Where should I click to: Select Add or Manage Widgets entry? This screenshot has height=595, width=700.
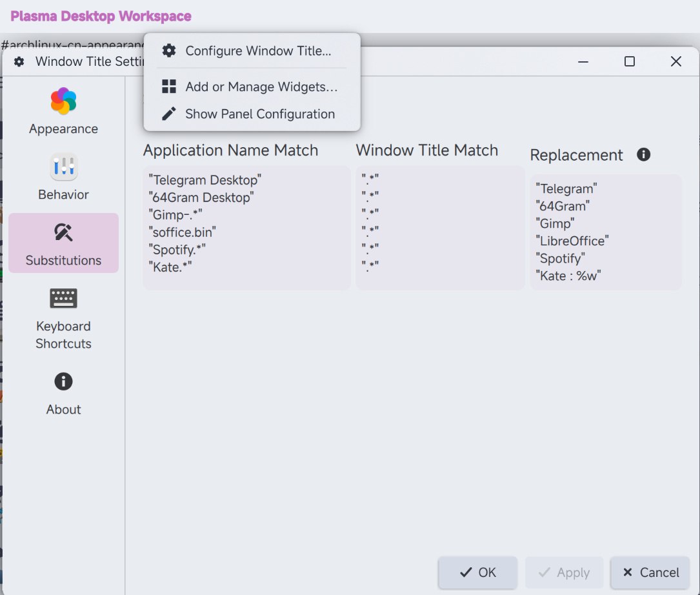261,87
